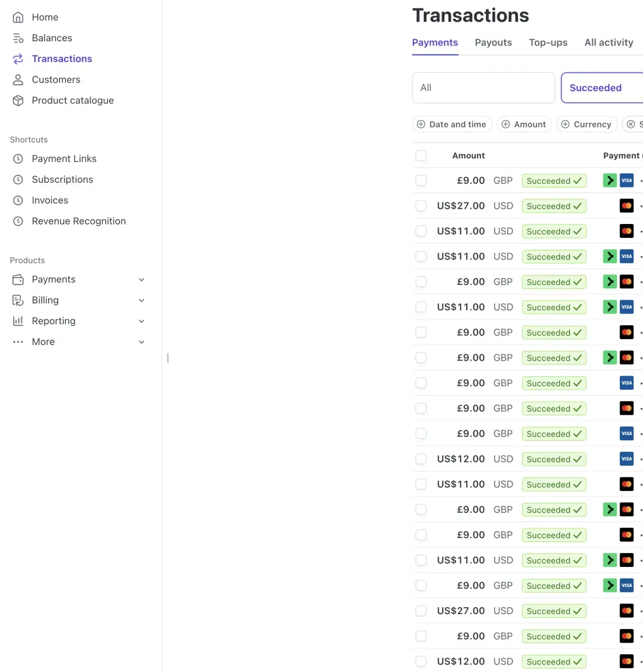Select the All status filter card
Screen dimensions: 643x672
pyautogui.click(x=483, y=88)
